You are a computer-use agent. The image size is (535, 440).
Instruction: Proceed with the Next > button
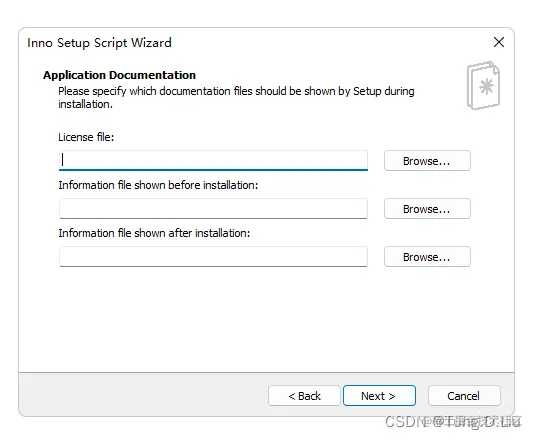click(379, 396)
